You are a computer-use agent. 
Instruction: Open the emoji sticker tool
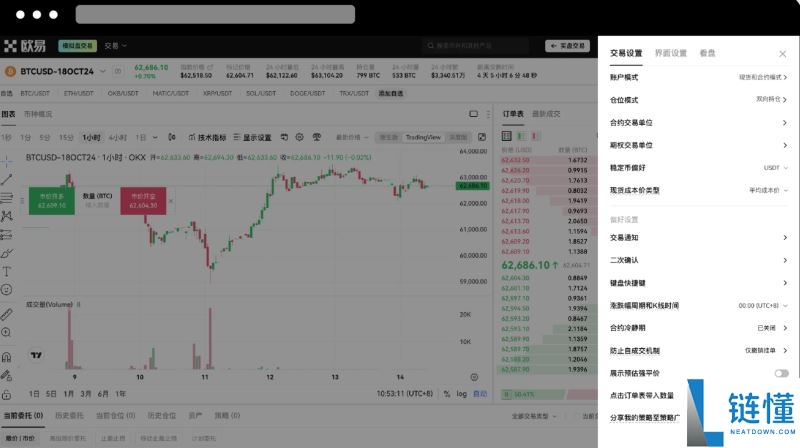tap(7, 290)
